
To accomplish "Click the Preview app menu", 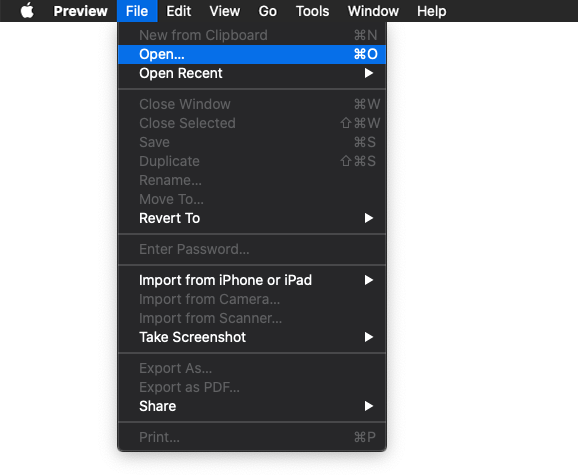I will (80, 11).
